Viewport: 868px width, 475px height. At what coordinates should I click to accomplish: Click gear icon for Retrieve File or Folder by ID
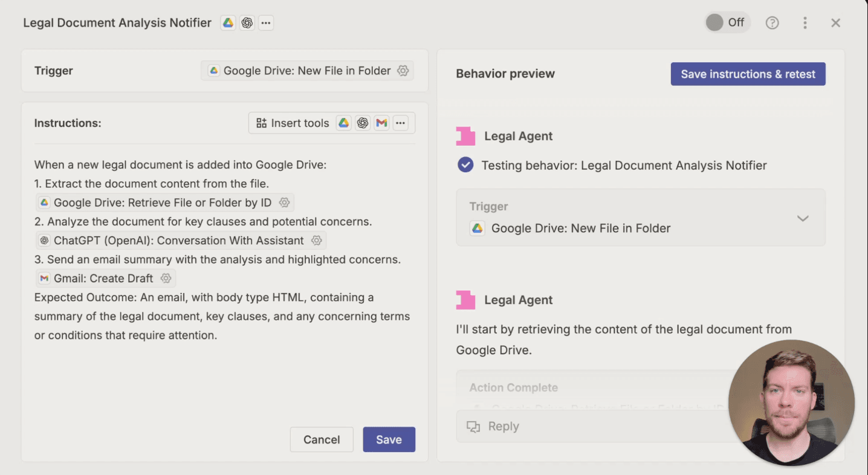(284, 202)
